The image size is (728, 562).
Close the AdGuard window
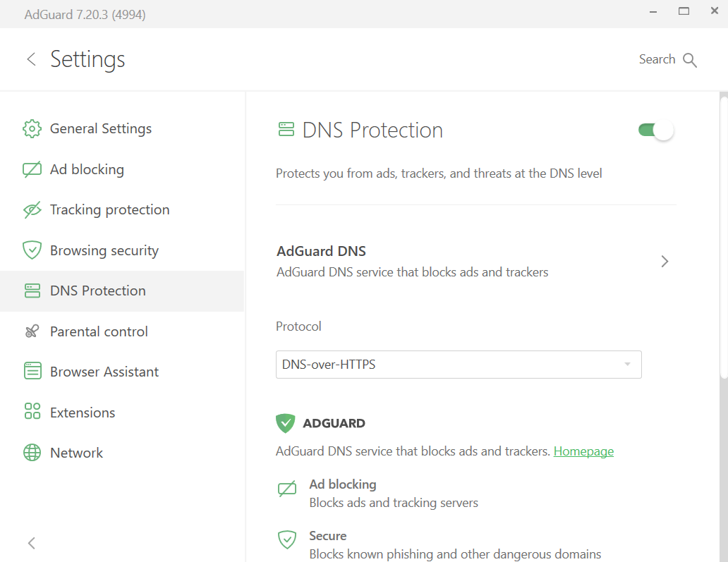[x=715, y=11]
